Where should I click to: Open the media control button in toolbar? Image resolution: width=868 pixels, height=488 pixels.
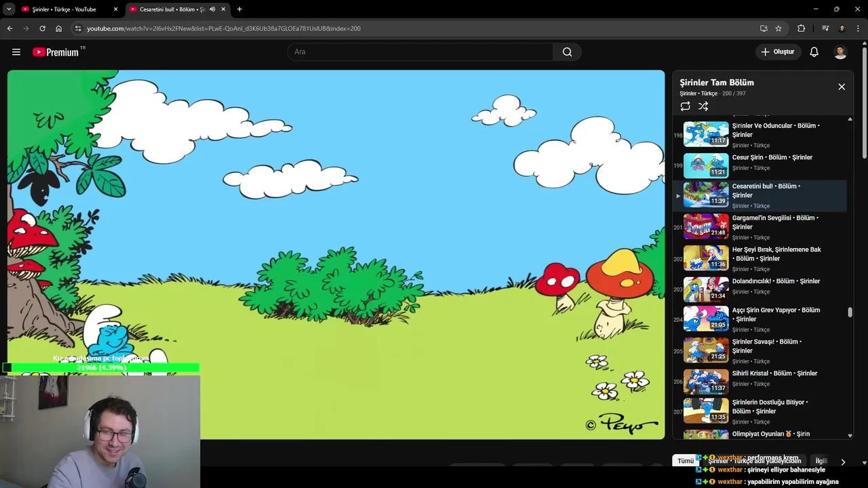tap(825, 28)
